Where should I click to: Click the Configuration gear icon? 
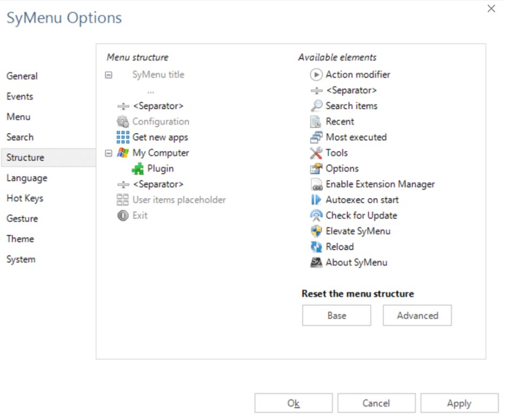coord(123,122)
